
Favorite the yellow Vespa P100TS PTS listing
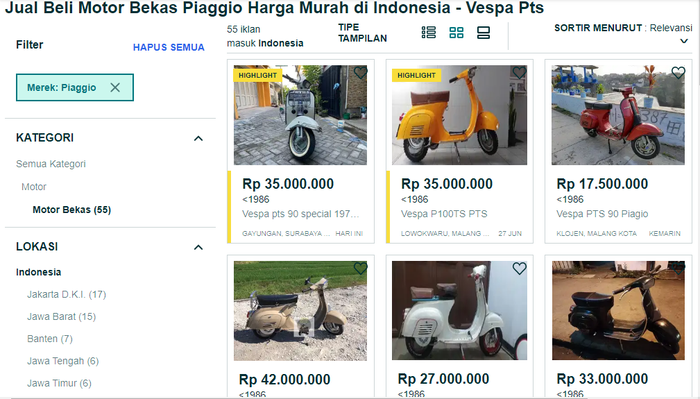click(519, 72)
